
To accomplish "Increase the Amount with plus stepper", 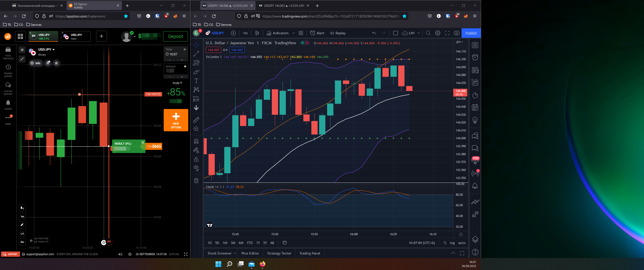I will pyautogui.click(x=182, y=77).
